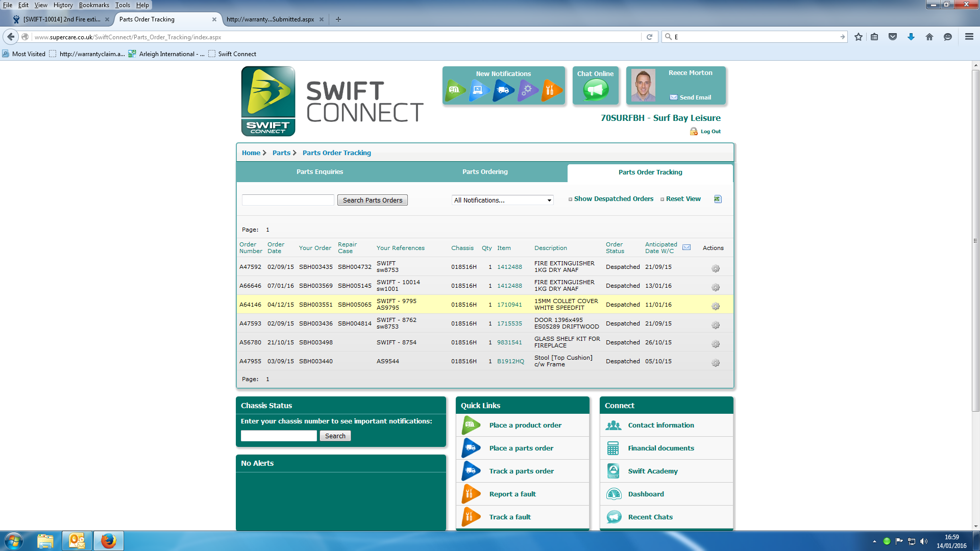Open the Firefox hamburger menu
The height and width of the screenshot is (551, 980).
pyautogui.click(x=969, y=37)
